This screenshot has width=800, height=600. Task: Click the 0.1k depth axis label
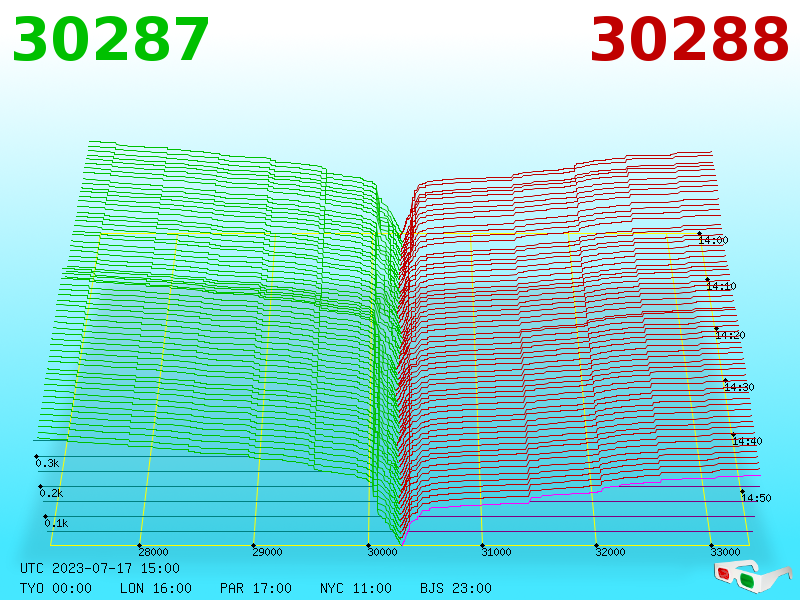point(56,523)
